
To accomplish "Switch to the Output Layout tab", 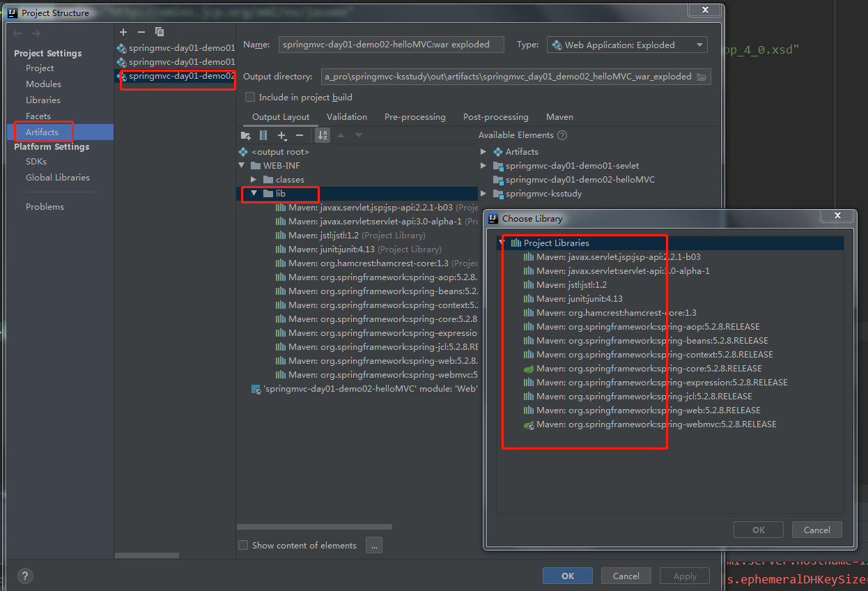I will click(281, 117).
